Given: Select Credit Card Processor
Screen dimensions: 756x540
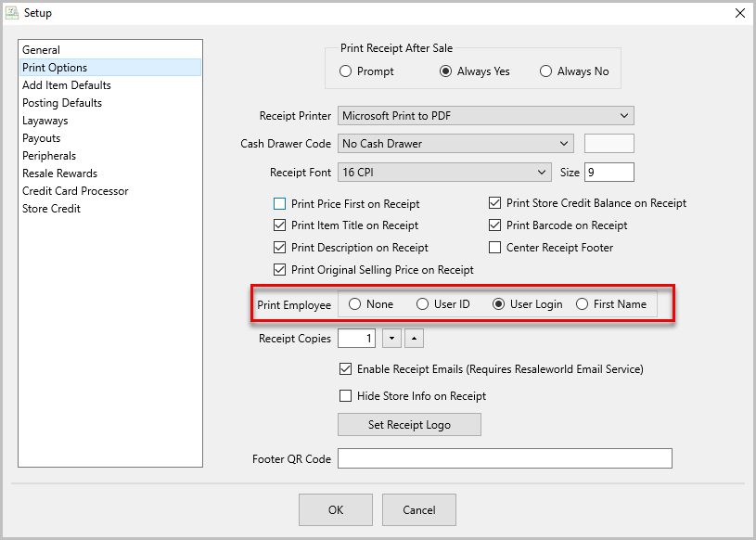Looking at the screenshot, I should click(110, 191).
